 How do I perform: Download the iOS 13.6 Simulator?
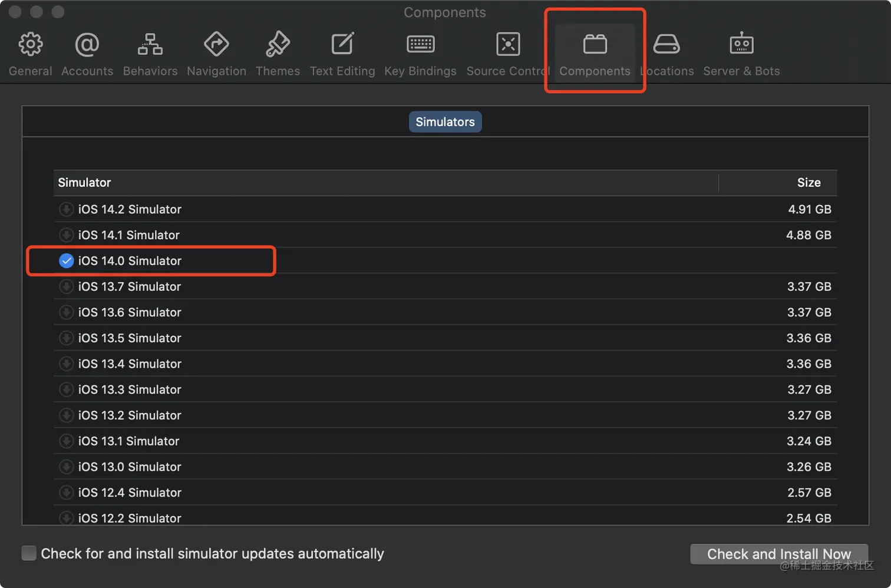coord(67,312)
